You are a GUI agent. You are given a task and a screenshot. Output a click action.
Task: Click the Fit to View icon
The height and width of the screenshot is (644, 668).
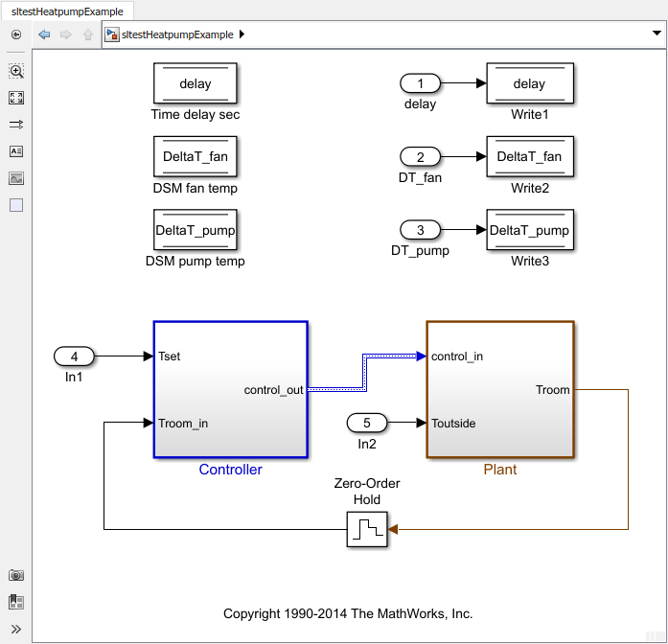coord(16,98)
